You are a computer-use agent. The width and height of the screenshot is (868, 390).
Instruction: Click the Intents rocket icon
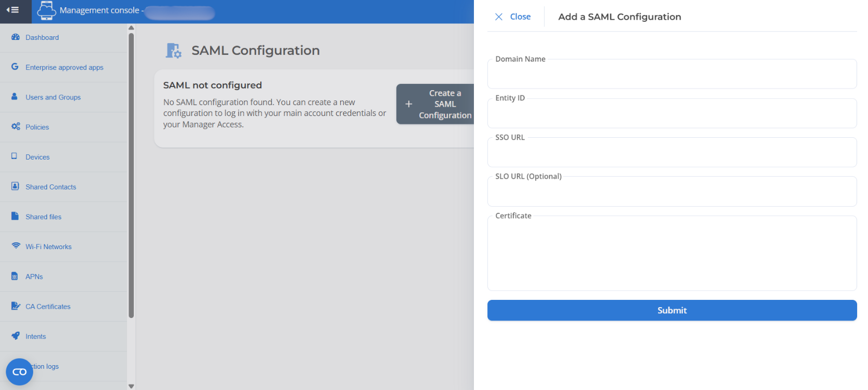tap(16, 336)
